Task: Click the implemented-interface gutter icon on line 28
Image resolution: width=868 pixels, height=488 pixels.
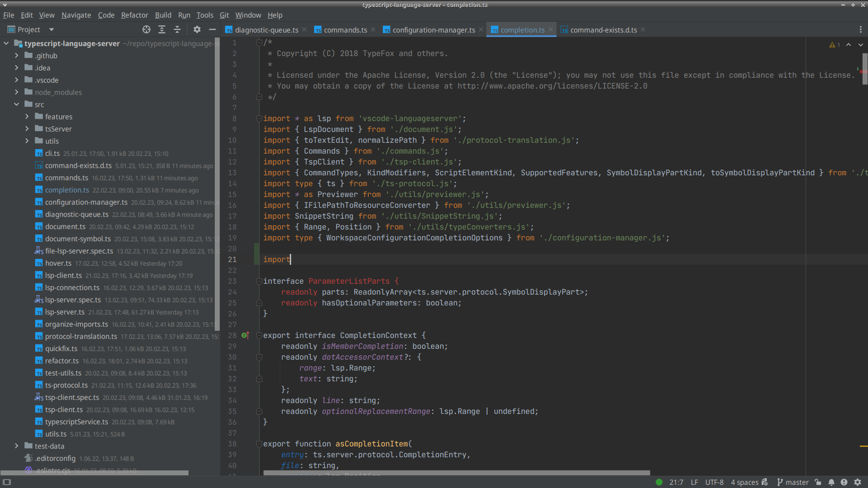Action: click(245, 335)
